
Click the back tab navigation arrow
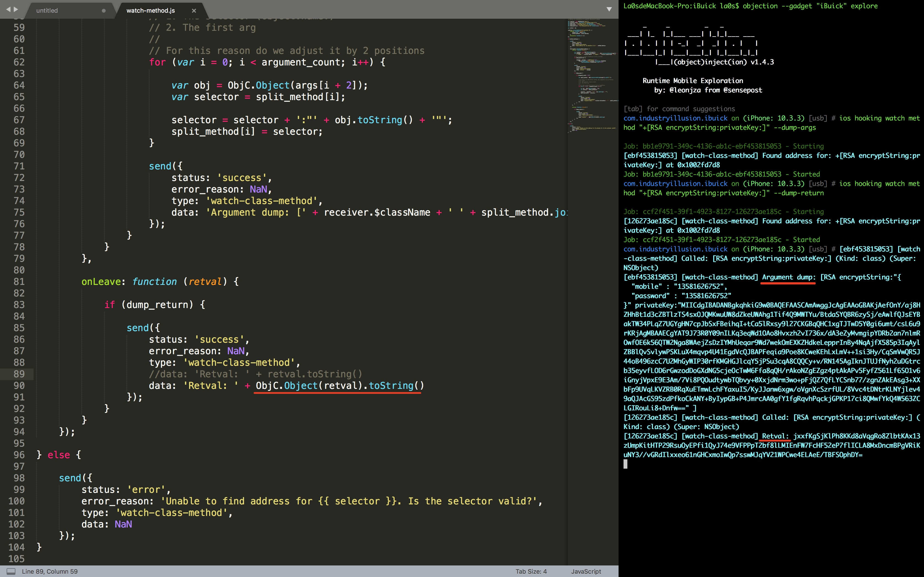tap(8, 9)
